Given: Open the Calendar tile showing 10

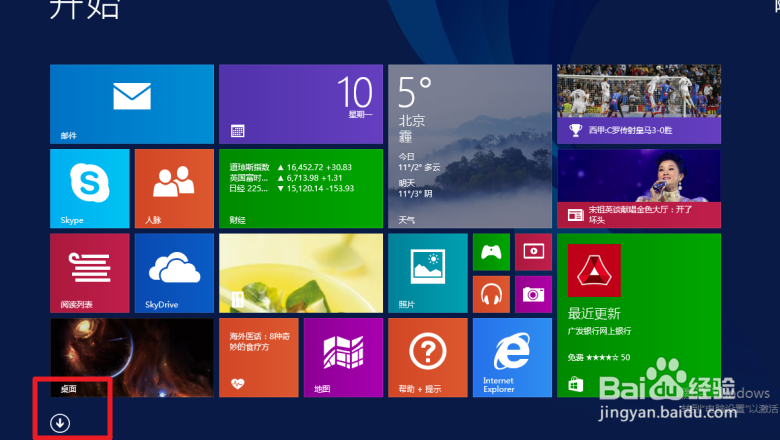Looking at the screenshot, I should click(301, 104).
